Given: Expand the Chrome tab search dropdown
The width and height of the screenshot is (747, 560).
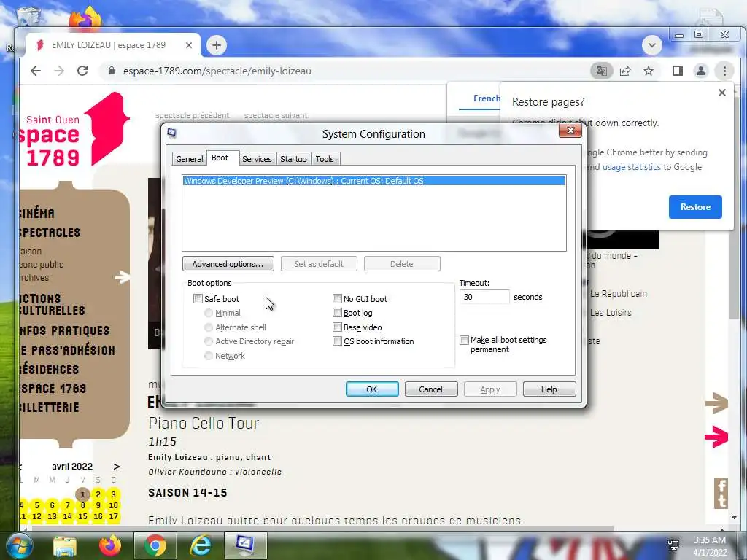Looking at the screenshot, I should pyautogui.click(x=651, y=45).
